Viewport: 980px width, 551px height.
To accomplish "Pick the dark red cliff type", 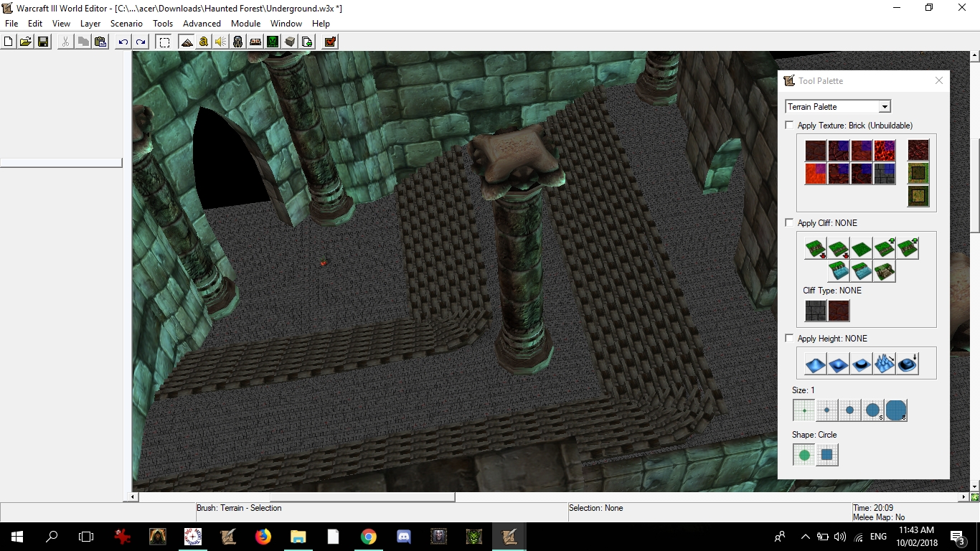I will point(838,311).
